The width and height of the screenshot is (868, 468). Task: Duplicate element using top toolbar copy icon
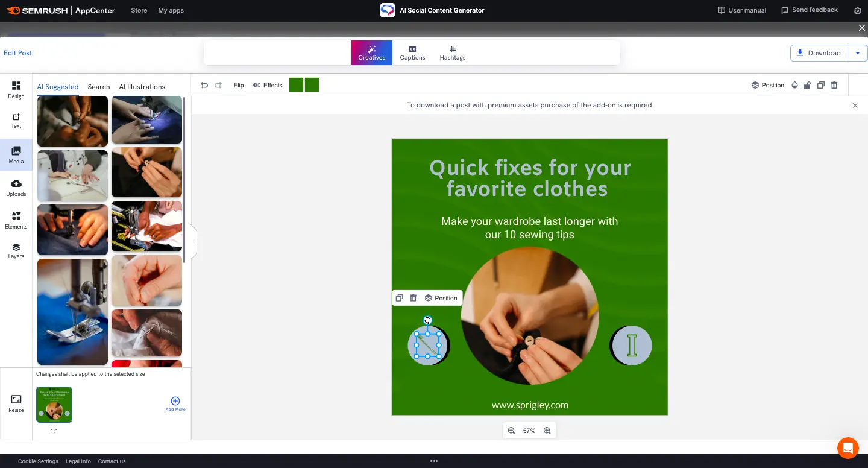coord(820,85)
